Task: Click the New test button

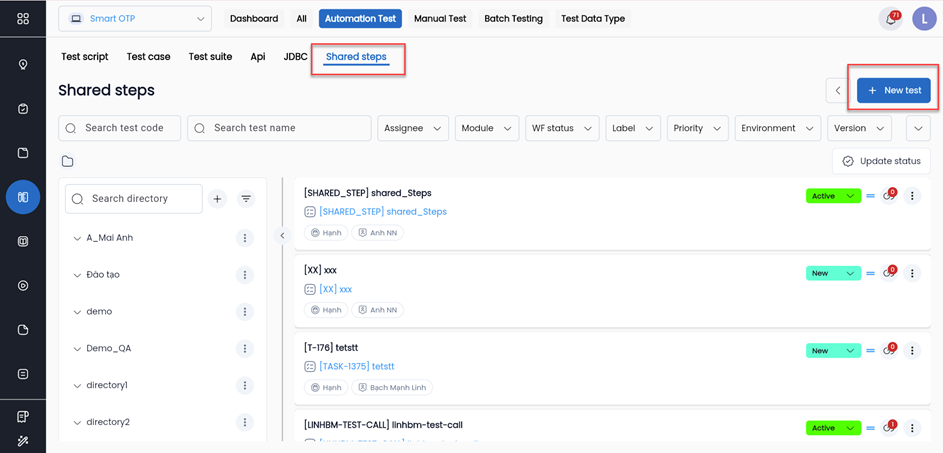Action: click(x=894, y=91)
